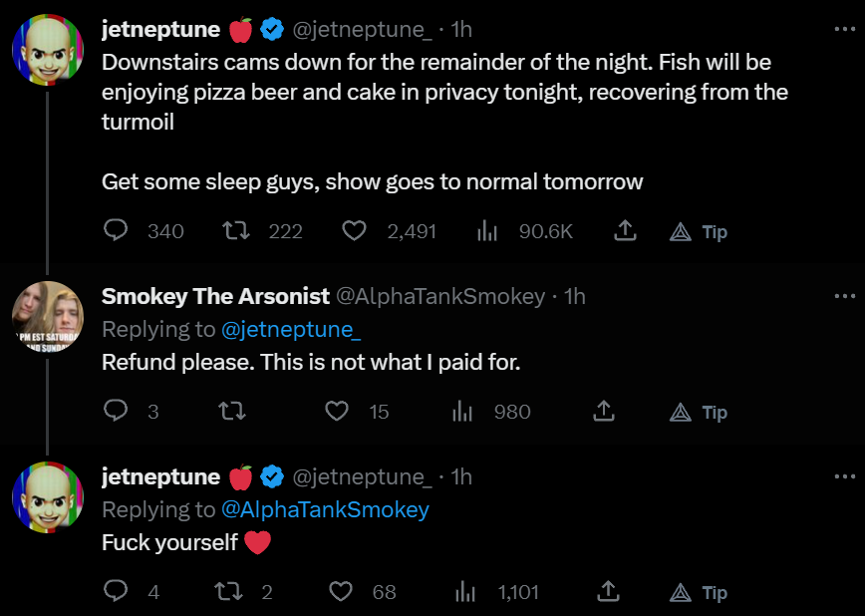865x616 pixels.
Task: View analytics showing 980 views
Action: pyautogui.click(x=463, y=412)
